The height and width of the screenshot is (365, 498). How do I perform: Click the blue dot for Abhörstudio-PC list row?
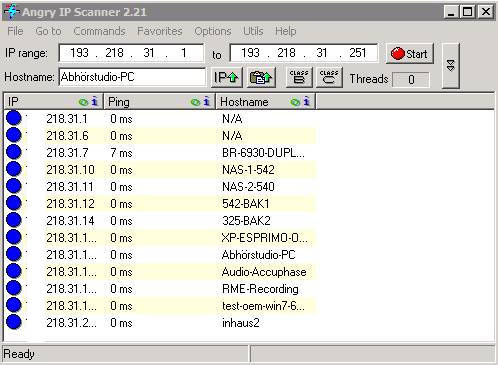coord(14,254)
